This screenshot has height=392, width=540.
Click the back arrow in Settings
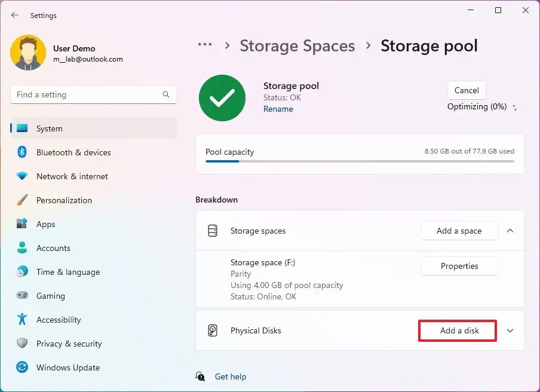[14, 15]
